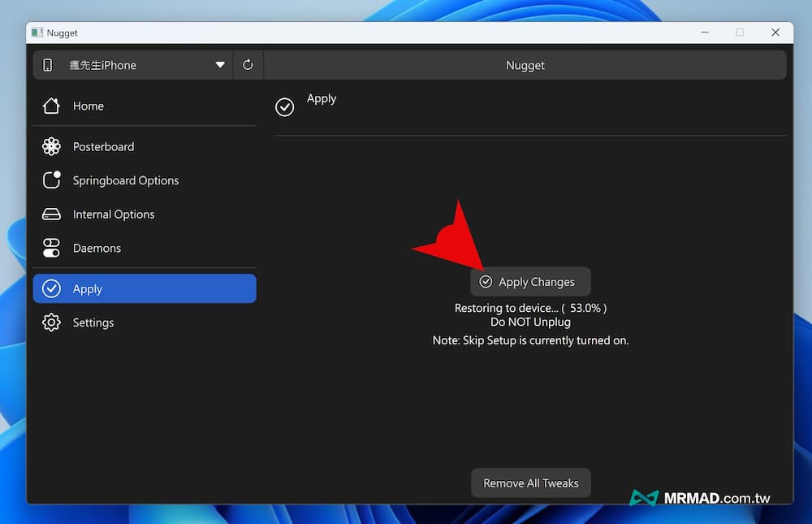812x524 pixels.
Task: Click the Nugget header bar at top
Action: [x=525, y=65]
